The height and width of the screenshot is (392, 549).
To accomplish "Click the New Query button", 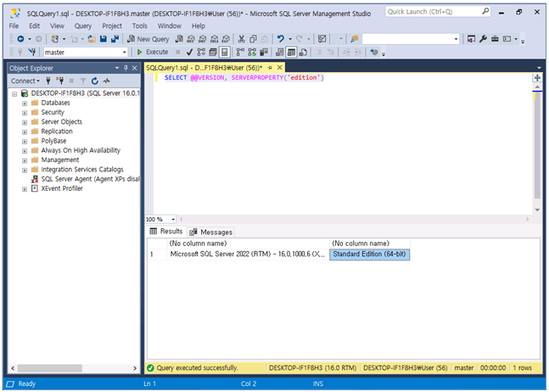I will pyautogui.click(x=148, y=39).
